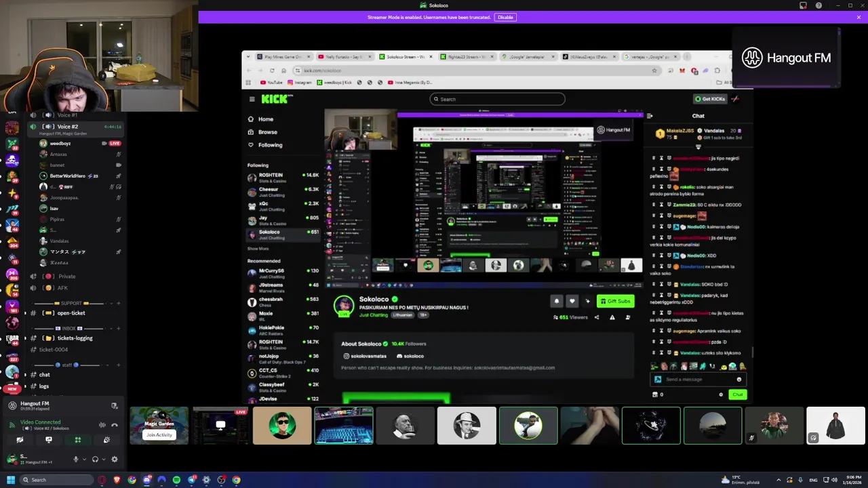Select the sunglasses avatar video tile

[282, 426]
